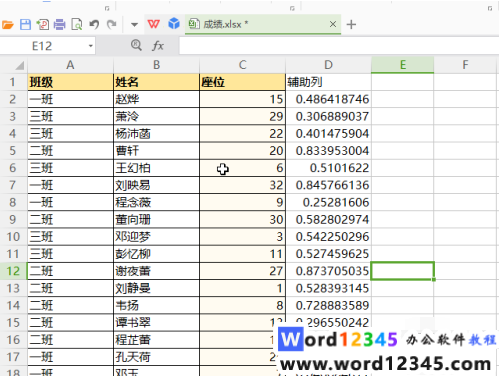Click the fx insert function icon
Viewport: 501px width, 380px height.
pos(158,46)
